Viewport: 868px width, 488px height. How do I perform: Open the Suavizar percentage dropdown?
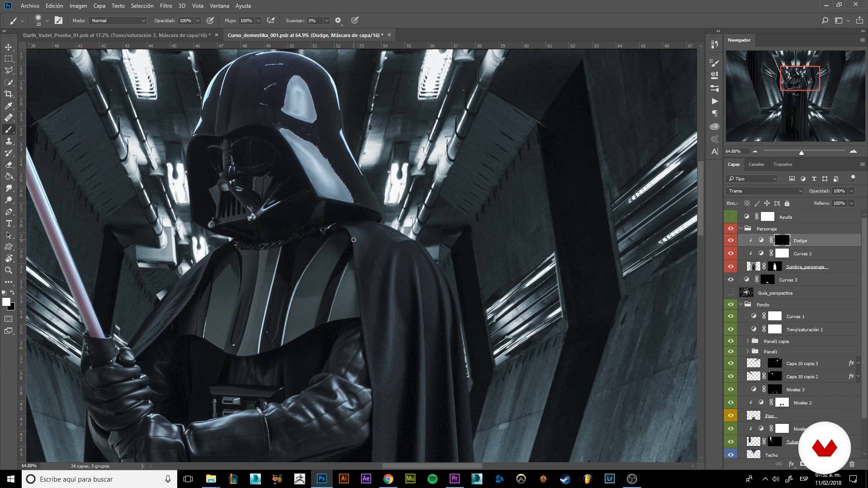tap(326, 20)
